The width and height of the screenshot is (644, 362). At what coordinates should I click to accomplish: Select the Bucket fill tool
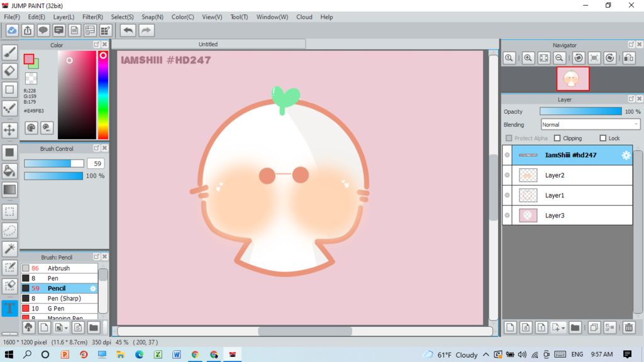9,171
